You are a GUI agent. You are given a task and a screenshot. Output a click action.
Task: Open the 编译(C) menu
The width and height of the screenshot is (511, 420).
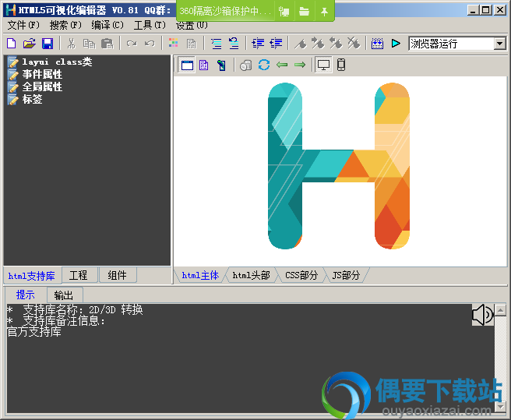(x=107, y=25)
